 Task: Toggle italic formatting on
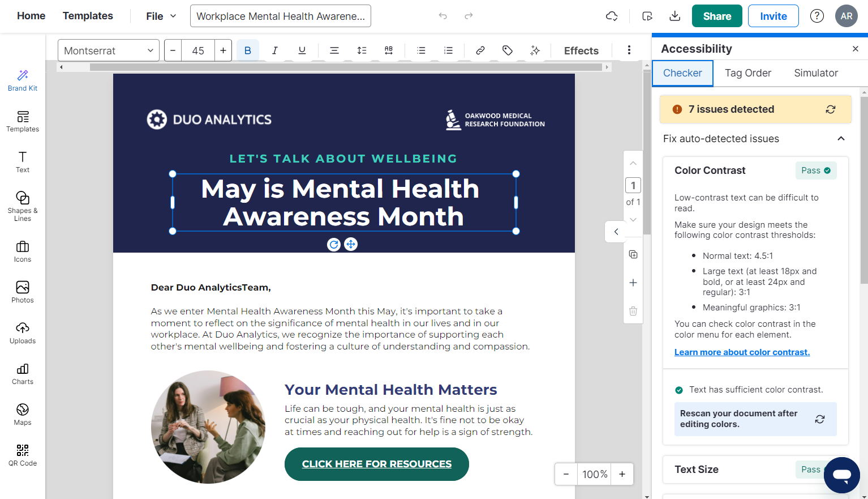(x=274, y=50)
